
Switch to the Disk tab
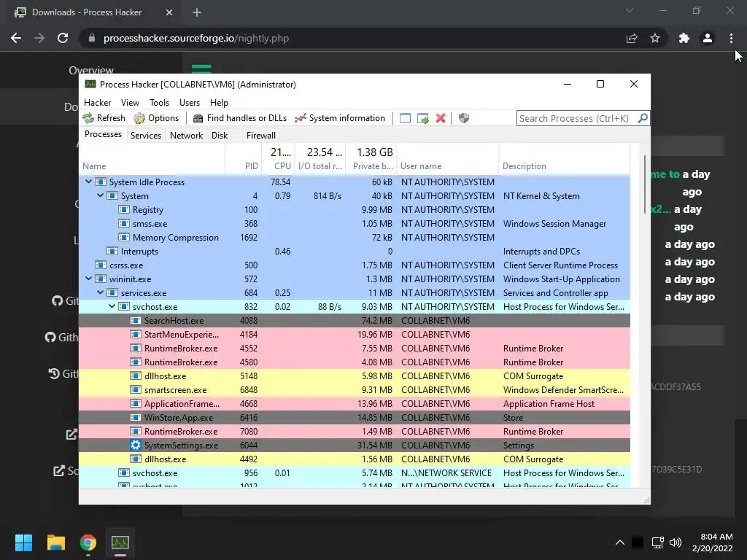point(220,135)
